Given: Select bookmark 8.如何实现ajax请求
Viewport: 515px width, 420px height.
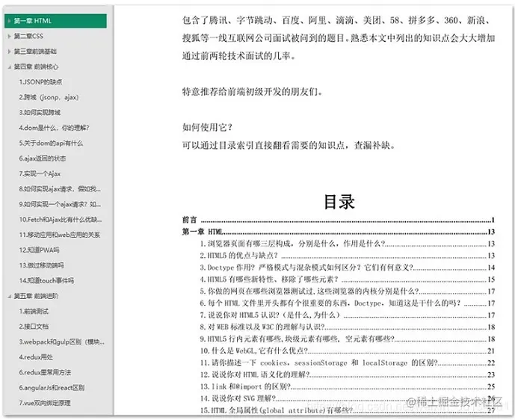Looking at the screenshot, I should (60, 189).
